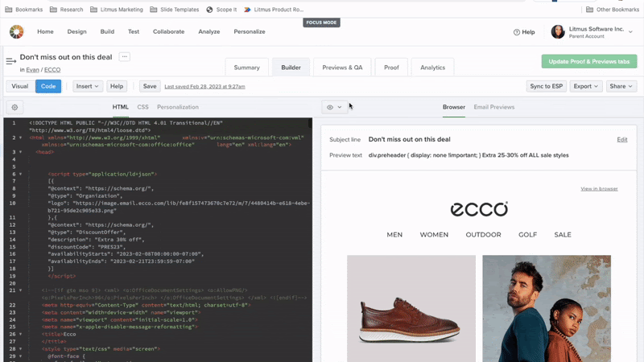
Task: Open the Build menu
Action: coord(107,31)
